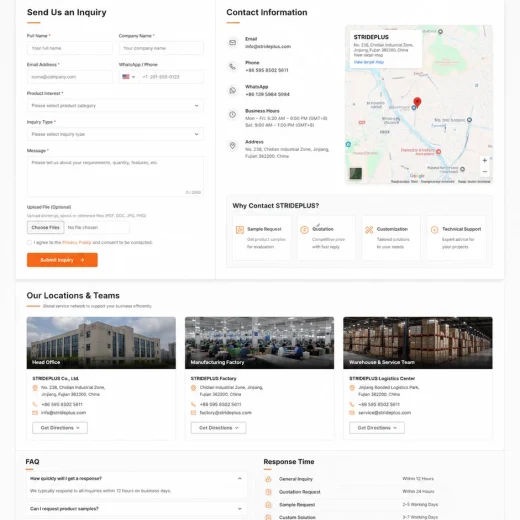
Task: Click the Quotation coin icon
Action: coord(304,230)
